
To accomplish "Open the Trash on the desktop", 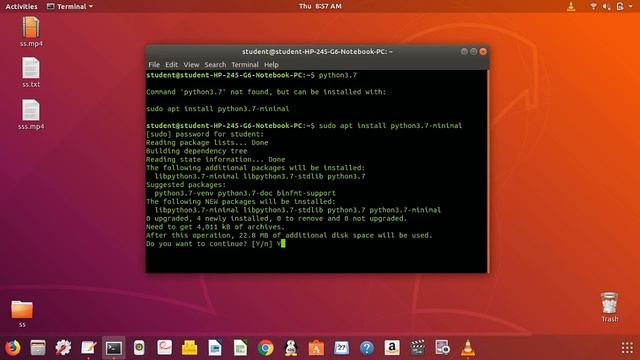I will [609, 307].
